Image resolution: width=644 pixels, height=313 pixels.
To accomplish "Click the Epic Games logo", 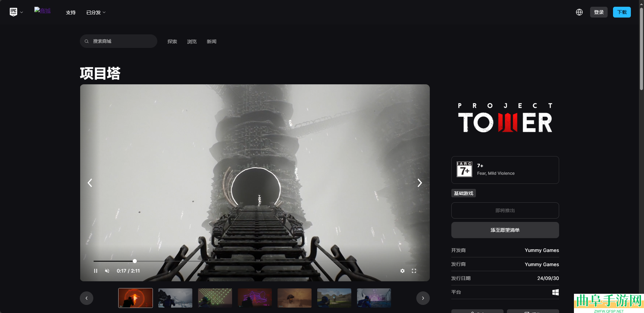I will click(x=13, y=12).
